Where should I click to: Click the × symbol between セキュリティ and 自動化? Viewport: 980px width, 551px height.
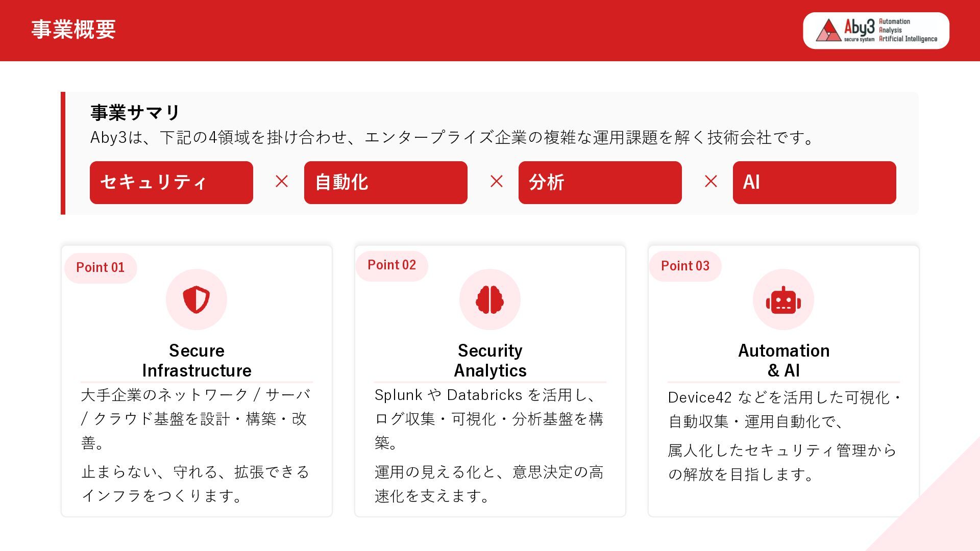click(x=282, y=181)
